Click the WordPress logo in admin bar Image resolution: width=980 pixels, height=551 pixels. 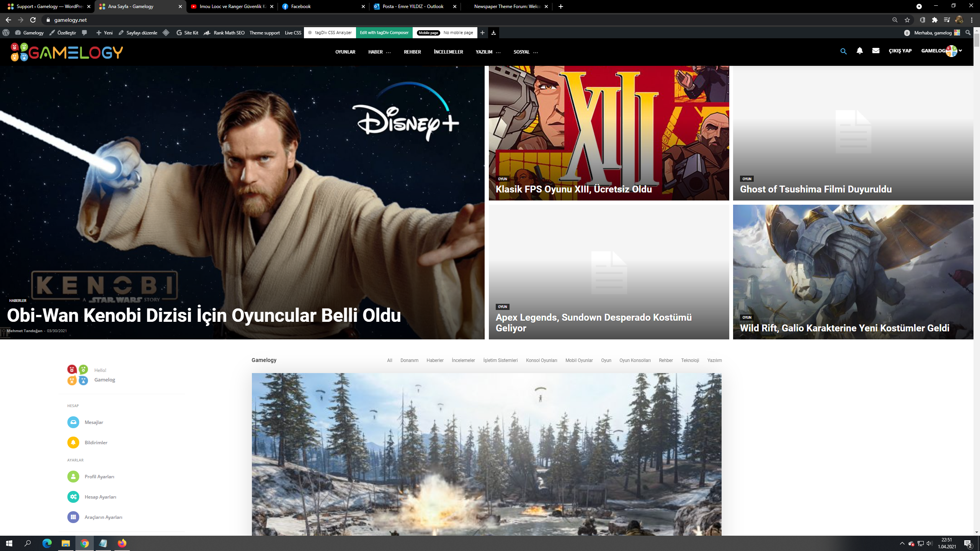[x=6, y=33]
